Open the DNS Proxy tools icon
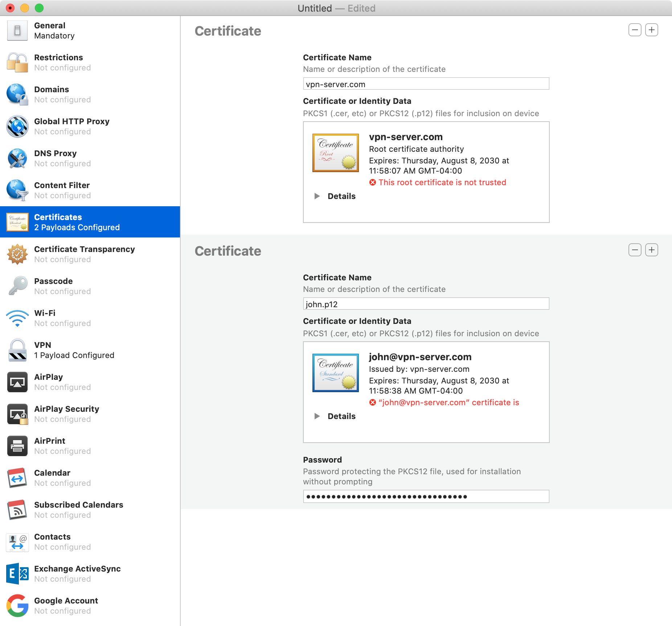The width and height of the screenshot is (672, 626). coord(17,158)
